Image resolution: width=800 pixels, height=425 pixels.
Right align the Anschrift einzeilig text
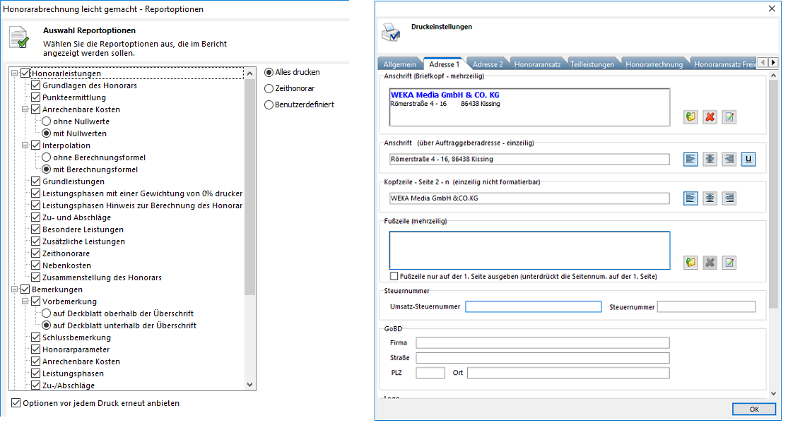(729, 159)
